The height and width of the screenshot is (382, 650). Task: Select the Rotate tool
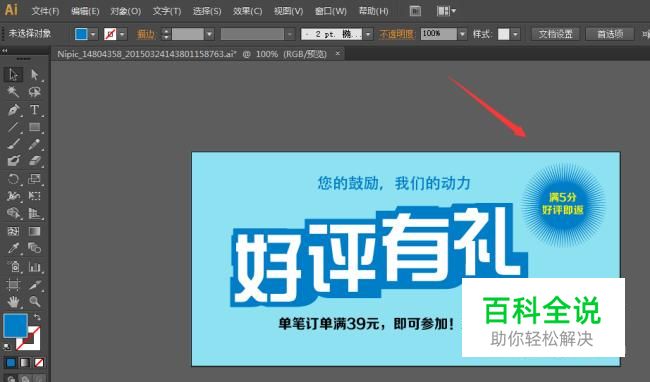point(13,179)
